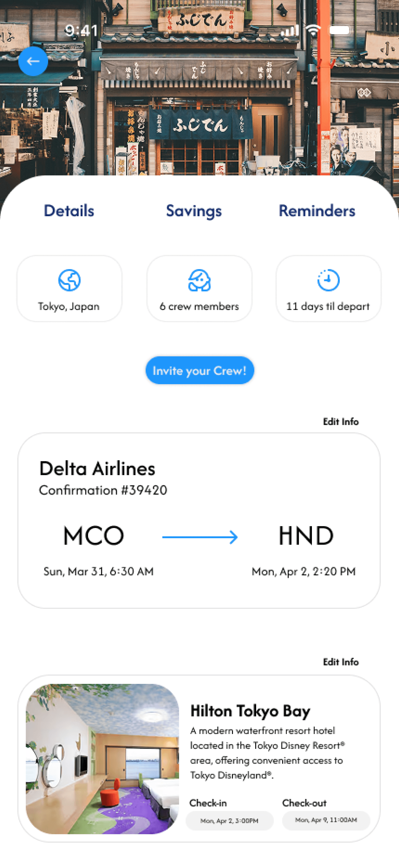The width and height of the screenshot is (399, 868).
Task: Select the check-in date Mon, Apr 2 field
Action: point(229,821)
